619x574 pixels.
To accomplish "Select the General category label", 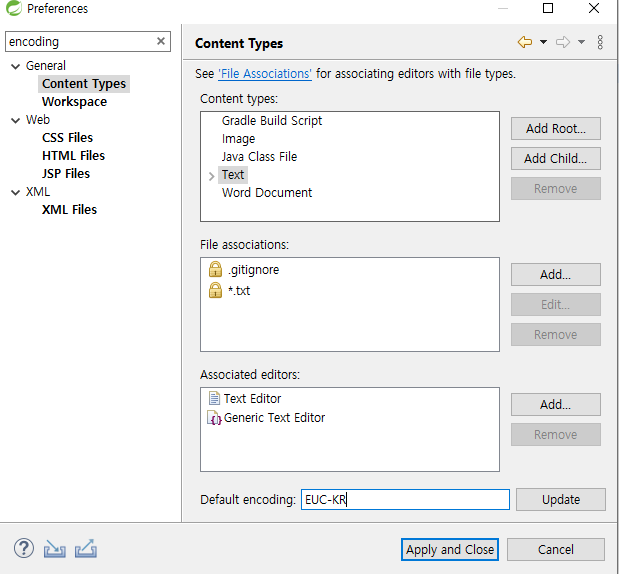I will (45, 66).
